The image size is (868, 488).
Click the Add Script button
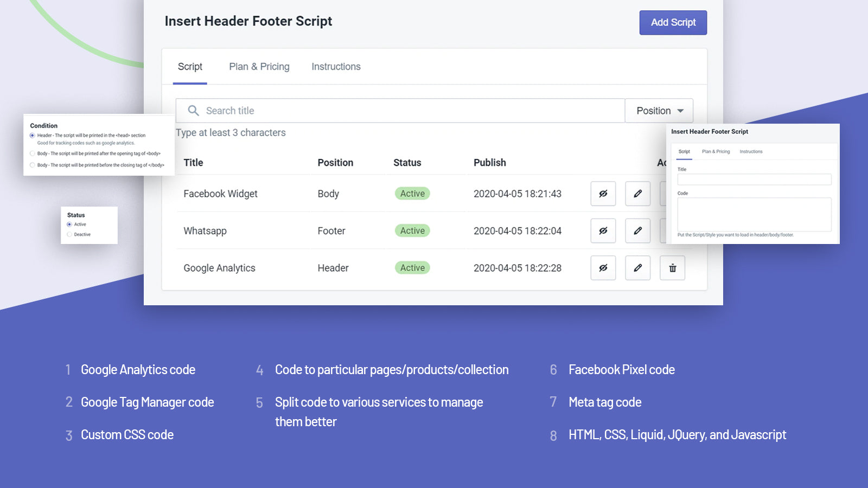tap(673, 23)
